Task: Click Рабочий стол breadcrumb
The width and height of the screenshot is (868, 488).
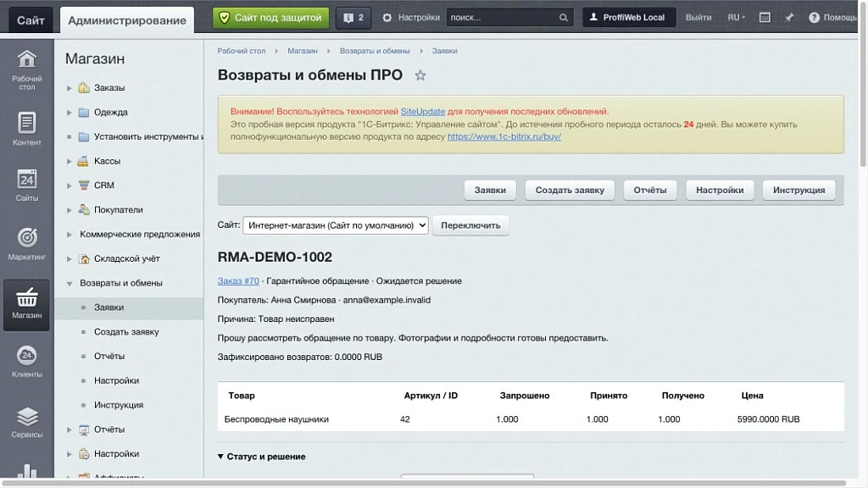Action: click(242, 51)
